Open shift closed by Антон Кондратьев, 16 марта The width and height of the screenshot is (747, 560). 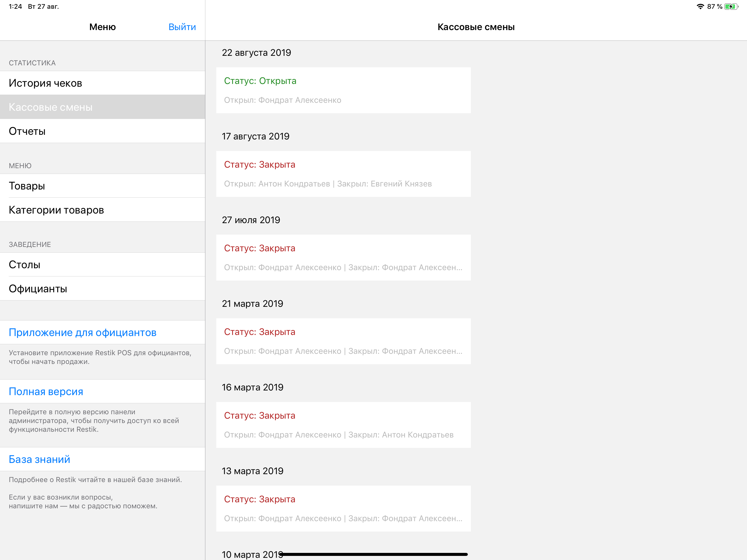click(343, 425)
